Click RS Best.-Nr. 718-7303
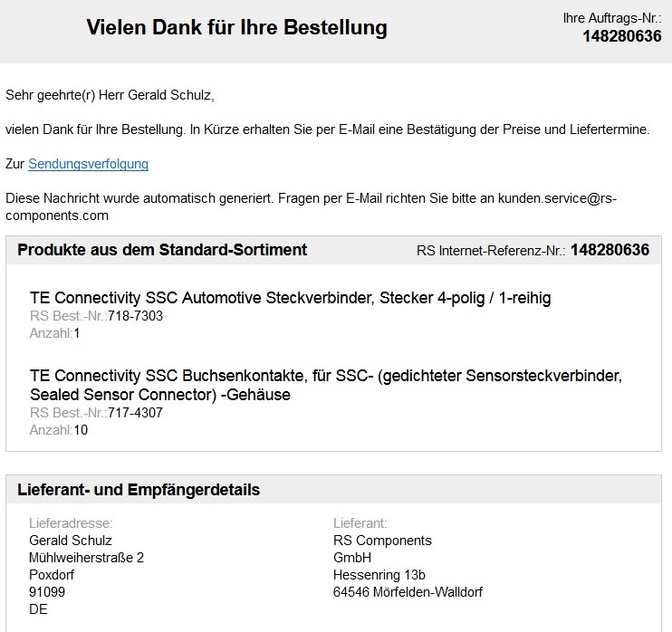 pyautogui.click(x=96, y=316)
